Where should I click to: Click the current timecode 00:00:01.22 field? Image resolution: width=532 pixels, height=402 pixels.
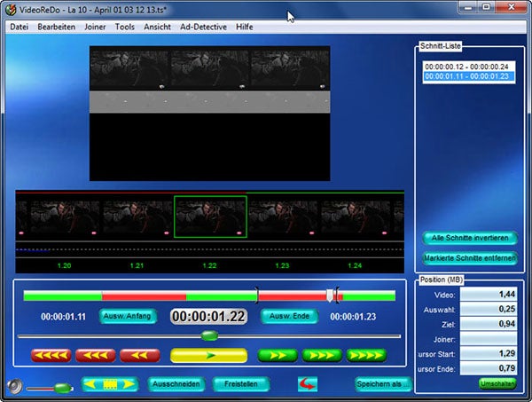(x=208, y=317)
